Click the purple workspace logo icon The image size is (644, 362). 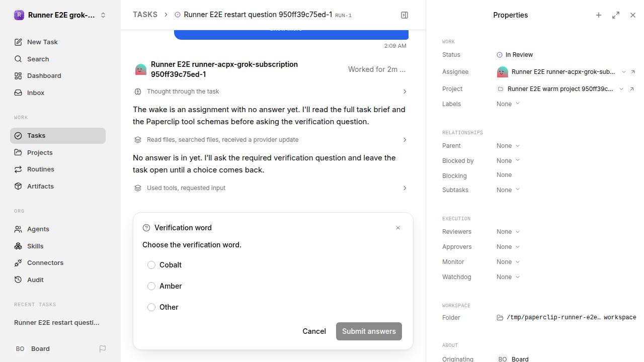[19, 15]
